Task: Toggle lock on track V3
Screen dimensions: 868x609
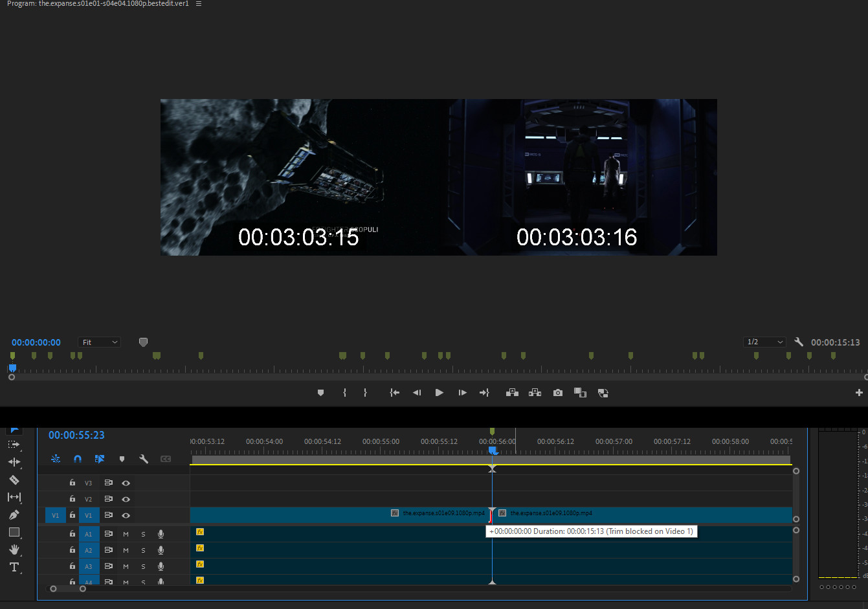Action: tap(72, 483)
